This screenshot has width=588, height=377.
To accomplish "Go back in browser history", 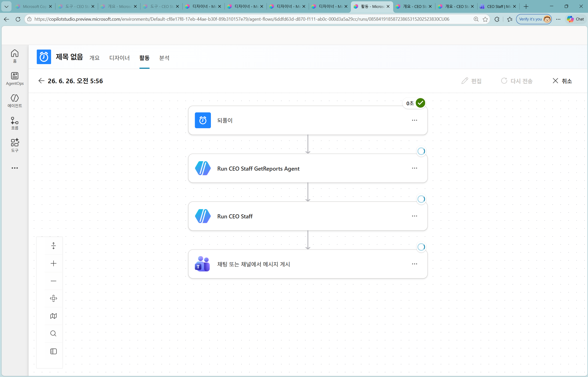I will tap(6, 19).
